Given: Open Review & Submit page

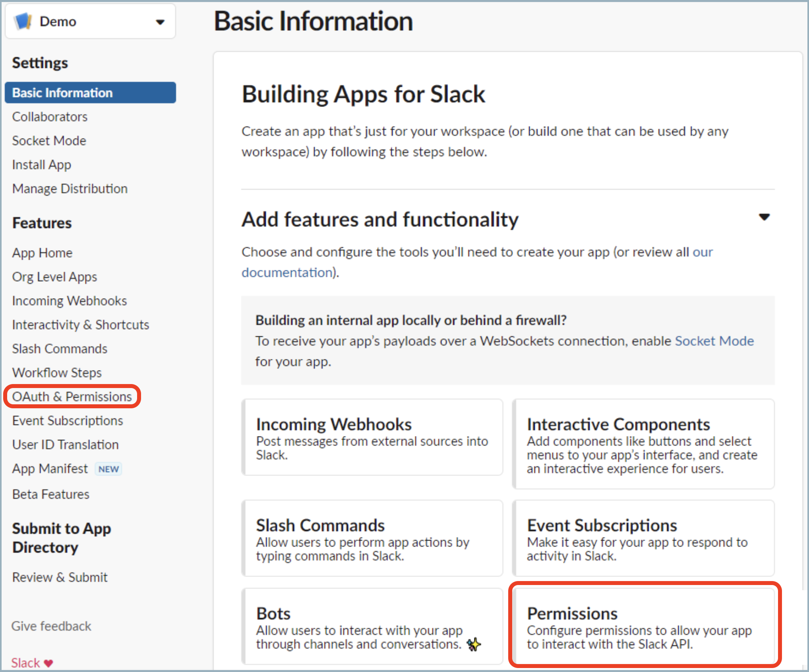Looking at the screenshot, I should coord(60,577).
